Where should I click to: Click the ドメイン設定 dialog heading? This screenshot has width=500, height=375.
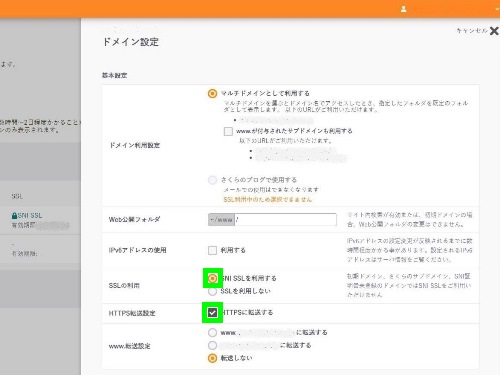pos(131,42)
